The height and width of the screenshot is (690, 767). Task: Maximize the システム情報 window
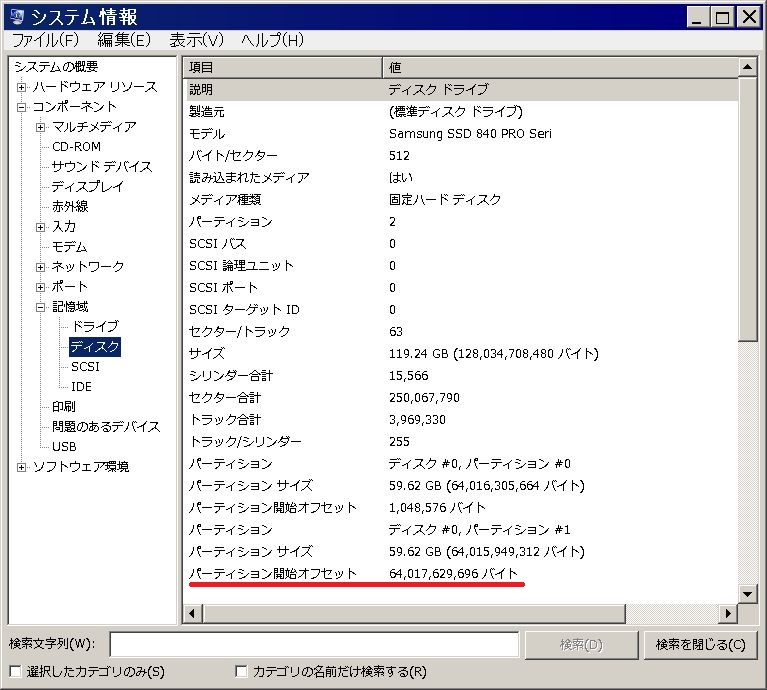pyautogui.click(x=722, y=18)
